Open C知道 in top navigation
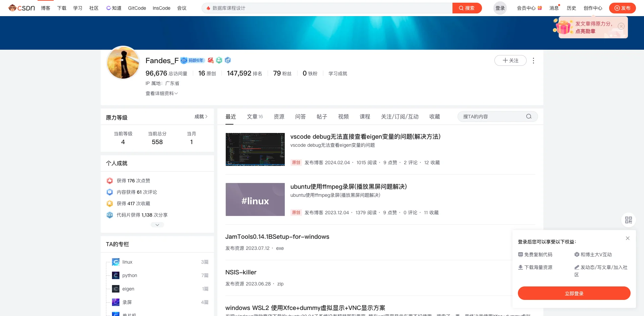 (114, 8)
